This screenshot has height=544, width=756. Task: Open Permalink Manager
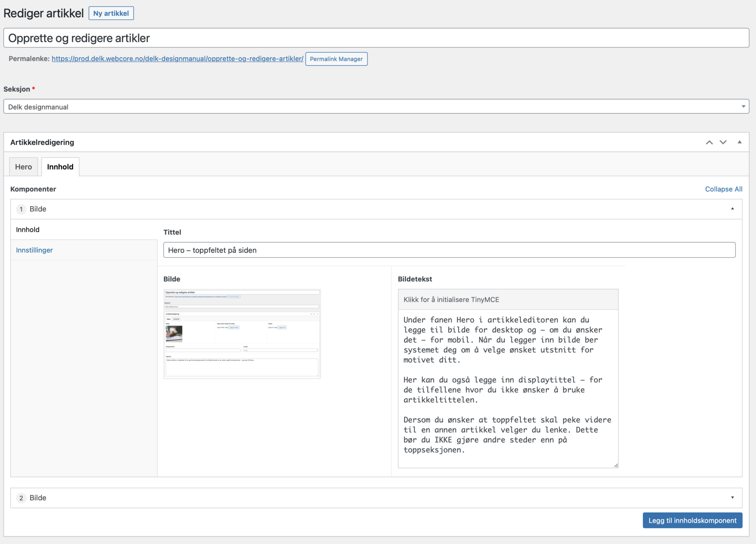336,59
